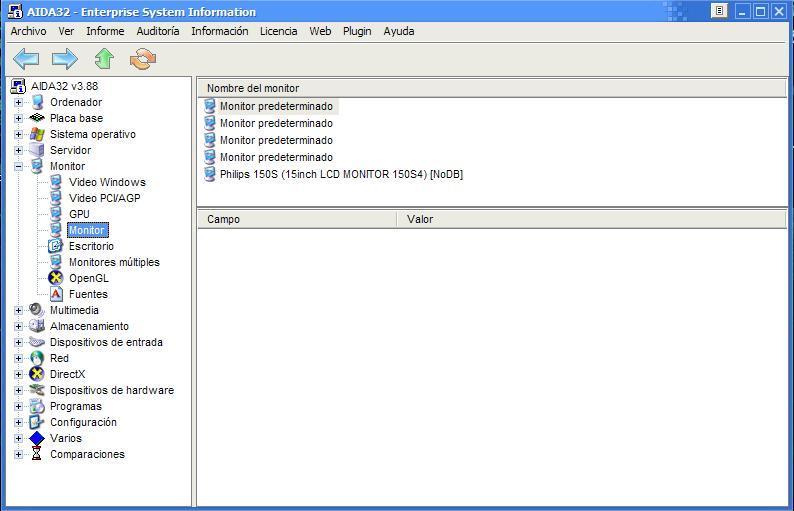The height and width of the screenshot is (511, 794).
Task: Open the Auditoría menu
Action: 158,31
